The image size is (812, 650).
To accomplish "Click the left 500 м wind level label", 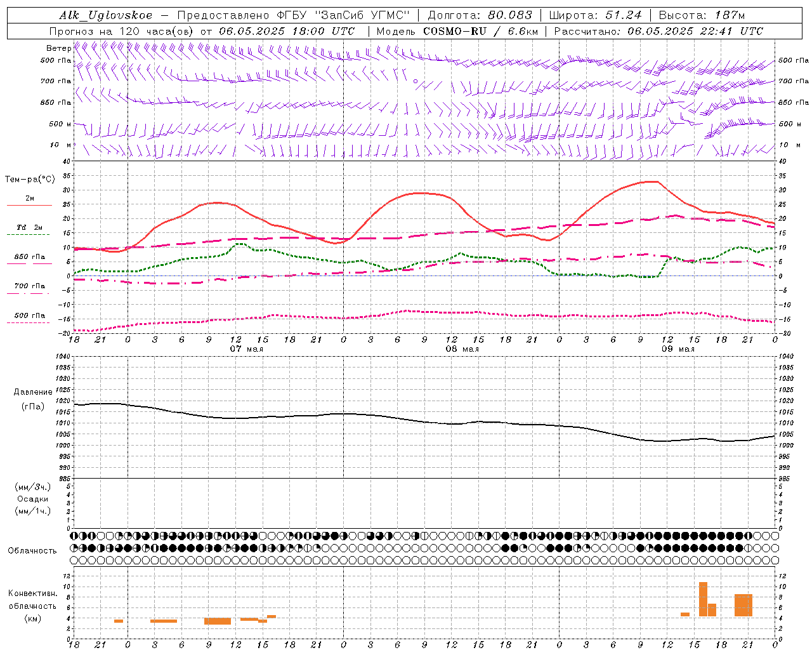I will point(60,124).
